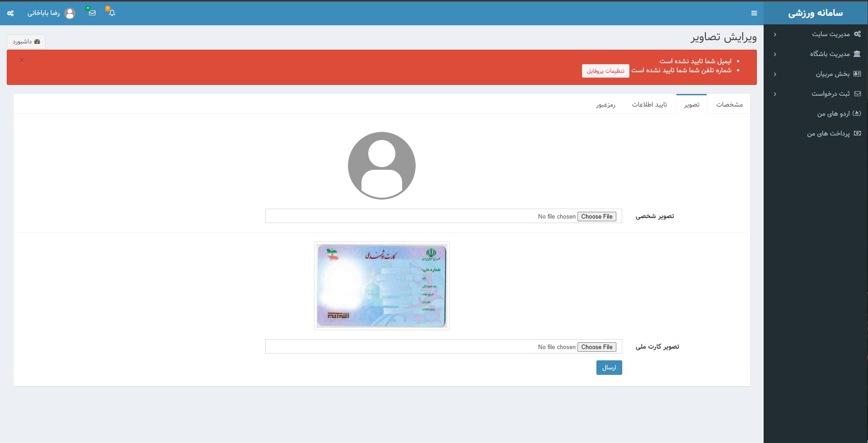The width and height of the screenshot is (868, 443).
Task: Click the اردو های من sidebar icon
Action: (x=857, y=113)
